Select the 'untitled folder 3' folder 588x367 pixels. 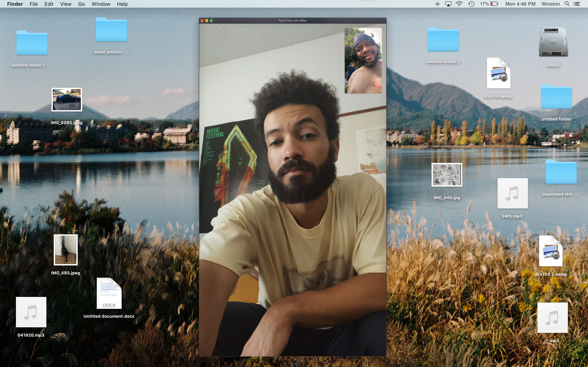point(443,39)
